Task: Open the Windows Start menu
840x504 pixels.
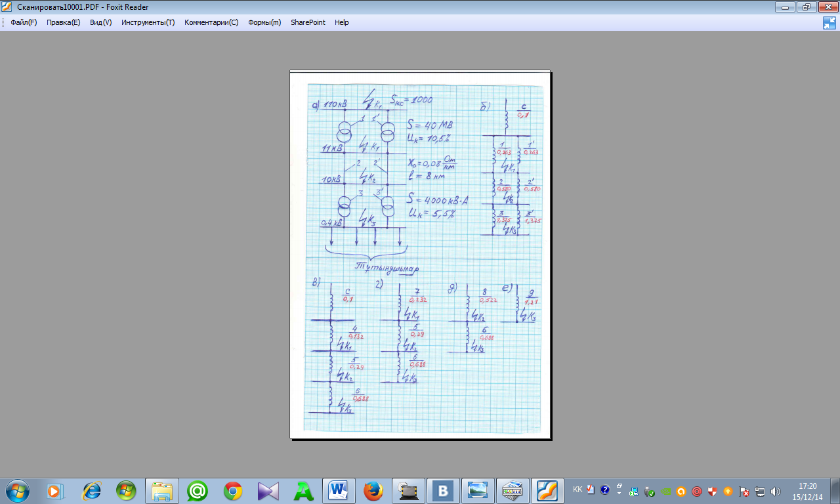Action: pos(16,490)
